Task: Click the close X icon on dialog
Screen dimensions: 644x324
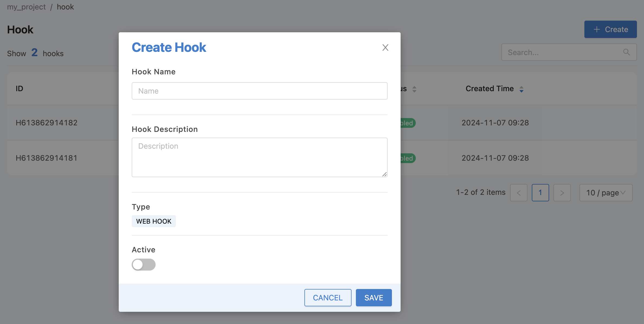Action: [385, 47]
